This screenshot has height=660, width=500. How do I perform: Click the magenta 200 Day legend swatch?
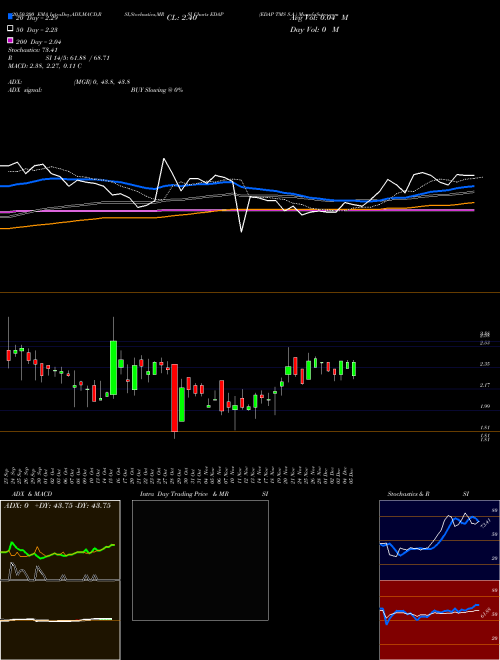(x=11, y=40)
